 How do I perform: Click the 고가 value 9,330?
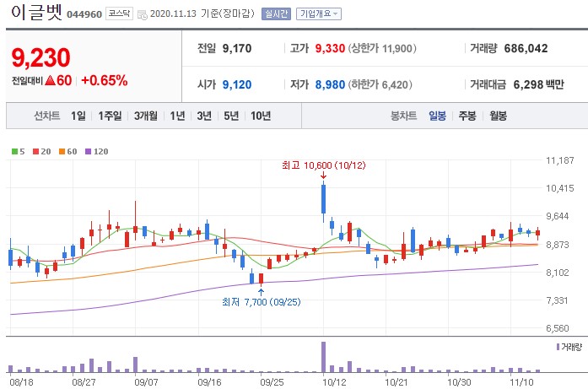tap(330, 48)
